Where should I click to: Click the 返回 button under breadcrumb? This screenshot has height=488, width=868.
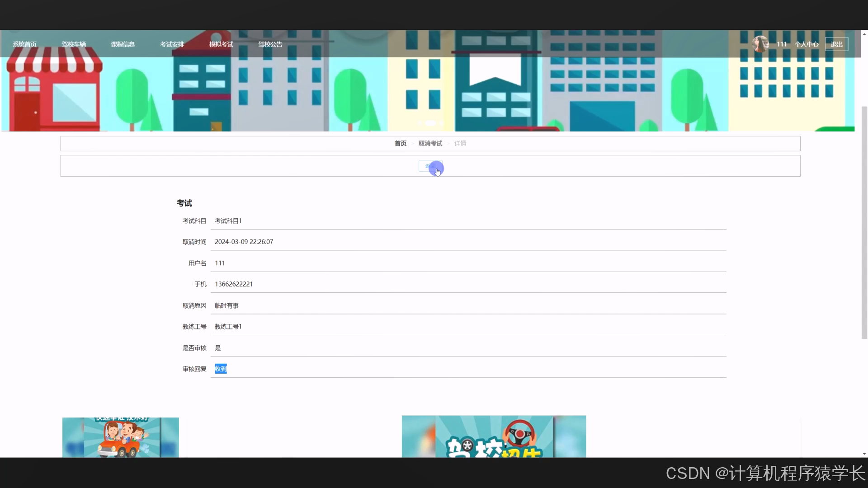pos(430,166)
